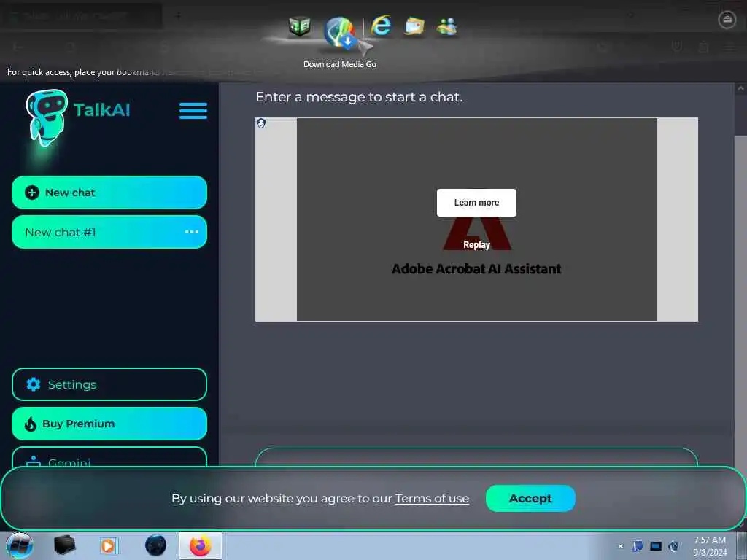Screen dimensions: 747x560
Task: Open the Windows Start orb
Action: click(20, 545)
